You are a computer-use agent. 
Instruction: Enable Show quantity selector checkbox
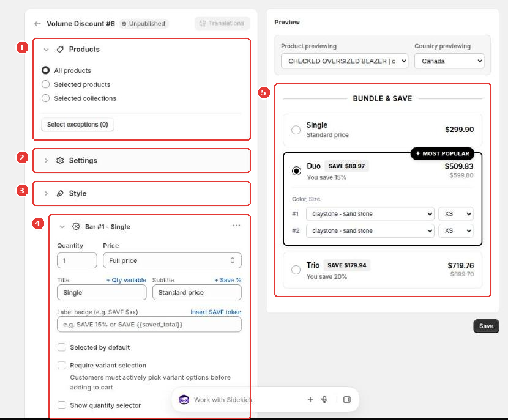[x=62, y=405]
